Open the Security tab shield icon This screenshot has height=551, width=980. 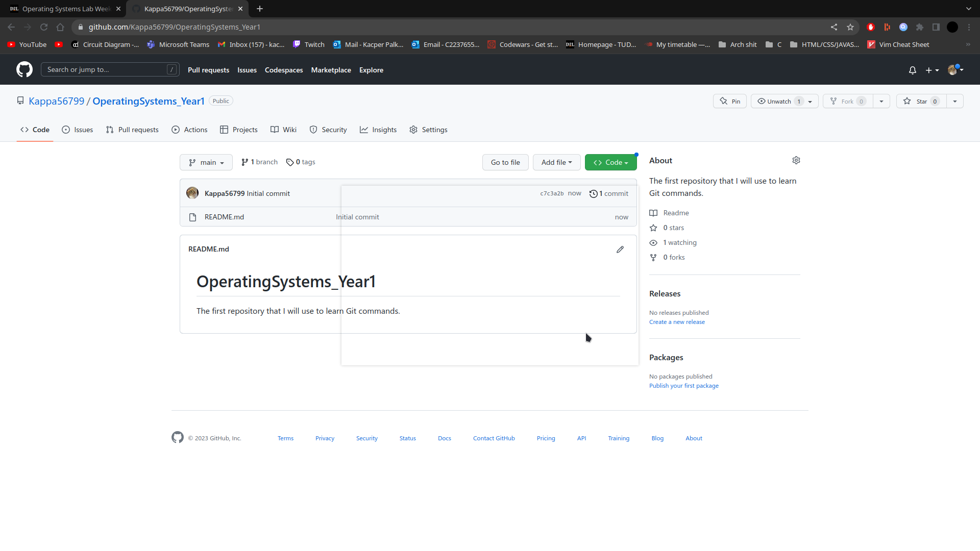313,130
